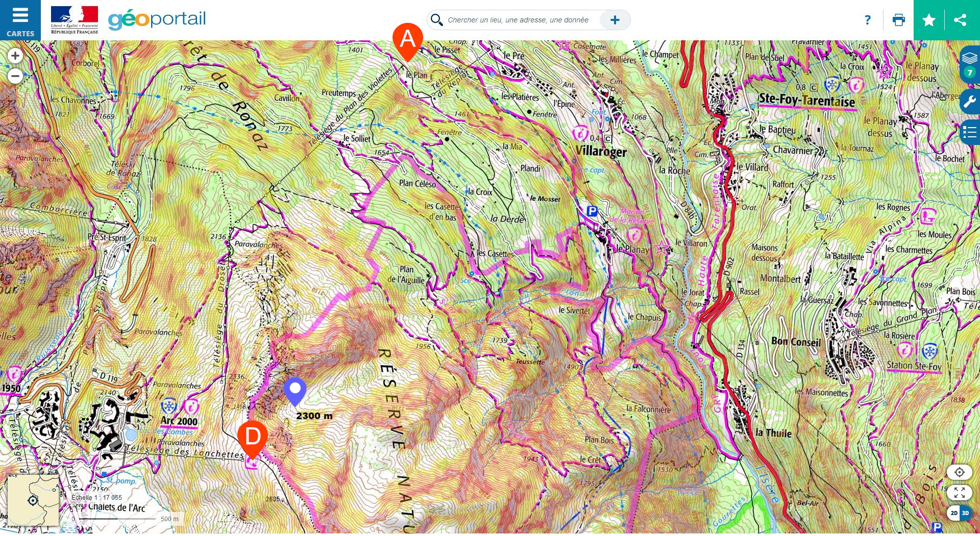Screen dimensions: 980x536
Task: Click the snowflake icon near Ste-Foy-Tarentaise
Action: (x=832, y=84)
